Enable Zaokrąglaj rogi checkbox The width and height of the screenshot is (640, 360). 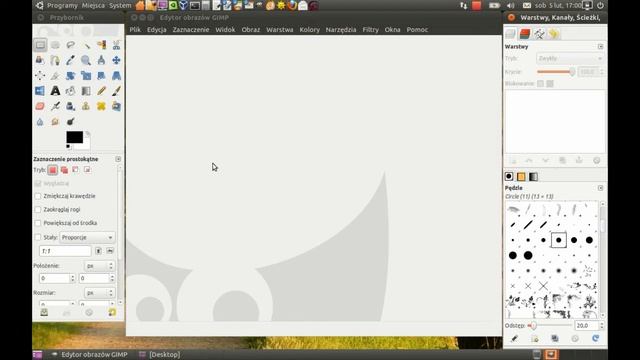[38, 209]
